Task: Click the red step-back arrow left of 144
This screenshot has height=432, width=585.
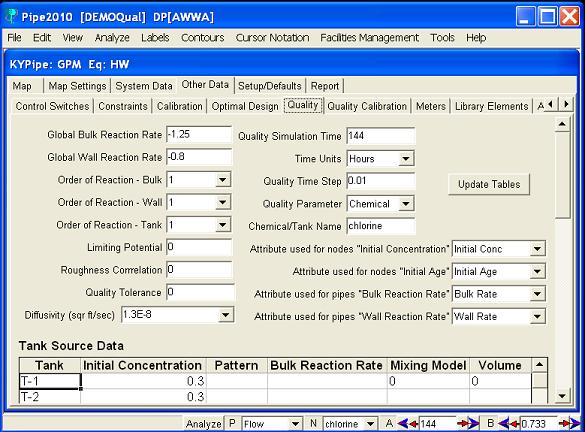Action: [x=414, y=424]
